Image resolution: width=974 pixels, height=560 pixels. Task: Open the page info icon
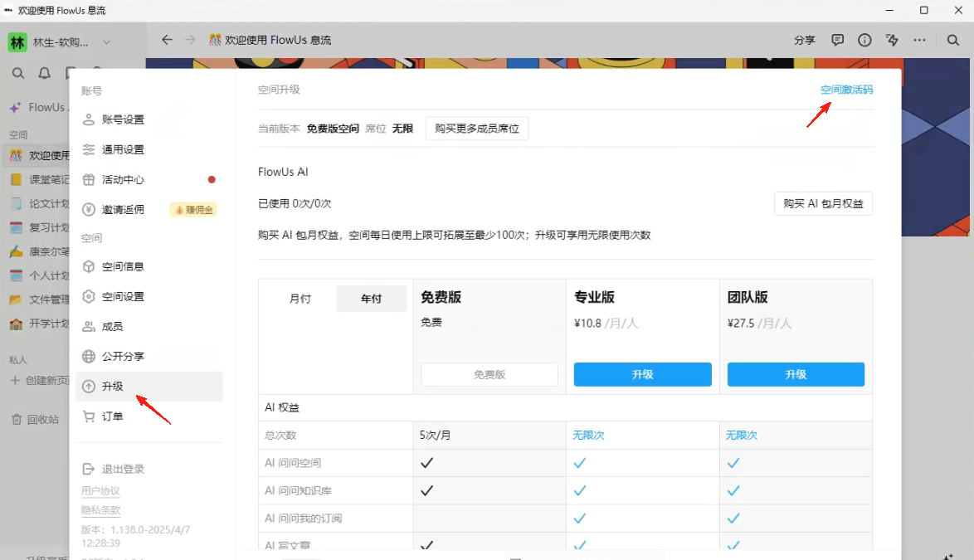tap(864, 40)
